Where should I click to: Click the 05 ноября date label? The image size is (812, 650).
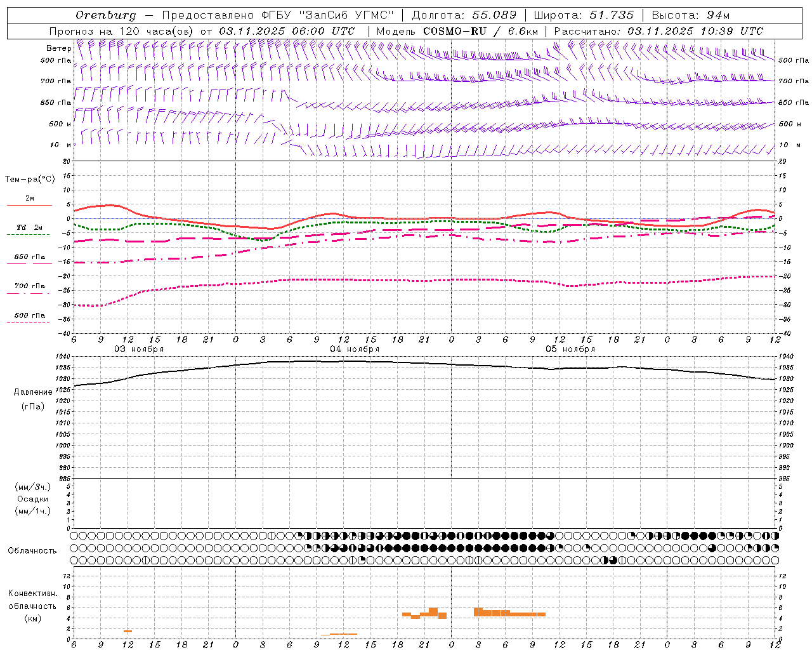pos(570,349)
